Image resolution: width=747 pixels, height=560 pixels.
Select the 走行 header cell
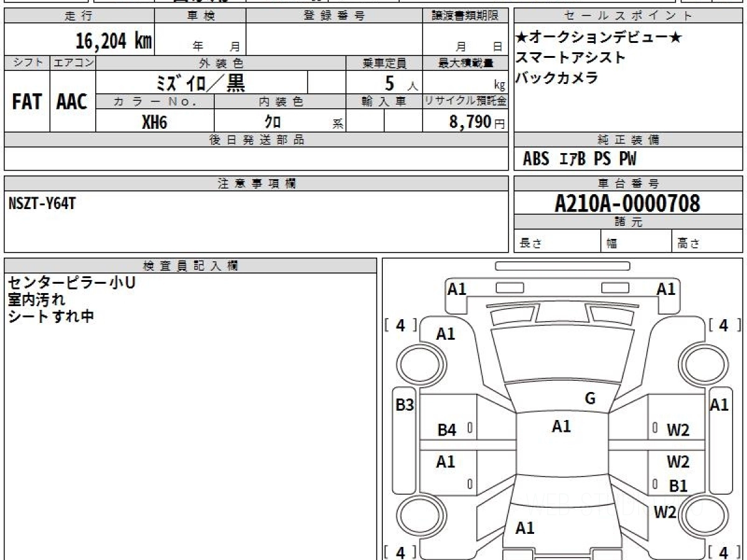(79, 16)
